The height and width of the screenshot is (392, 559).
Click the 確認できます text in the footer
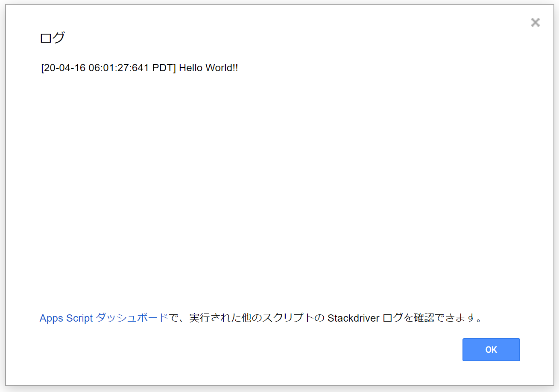(x=444, y=318)
